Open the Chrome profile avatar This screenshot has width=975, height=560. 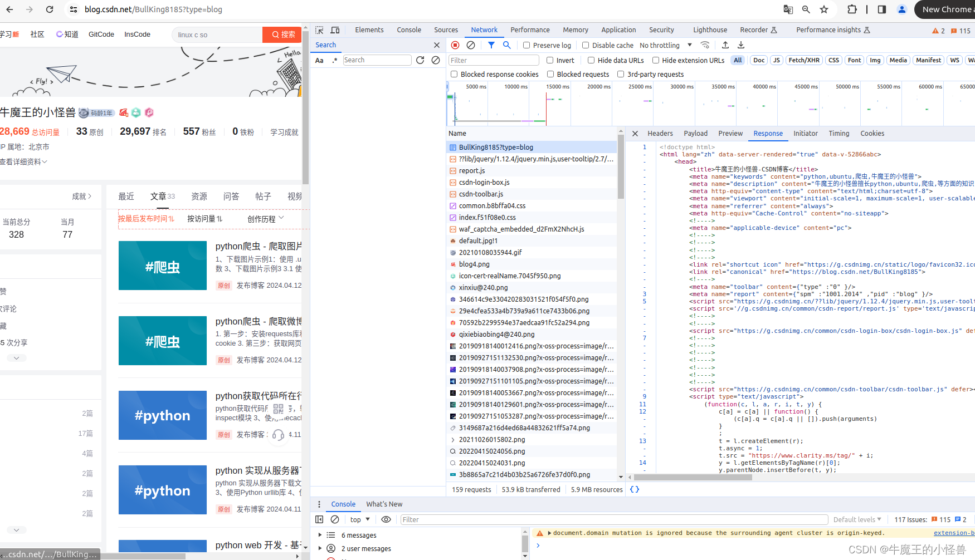pos(902,9)
